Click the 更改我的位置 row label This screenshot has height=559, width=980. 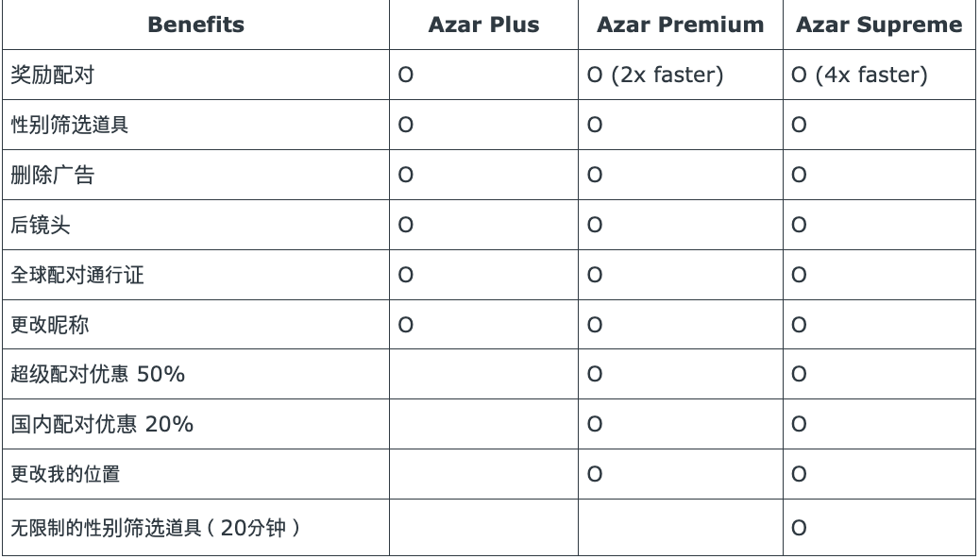pyautogui.click(x=65, y=475)
